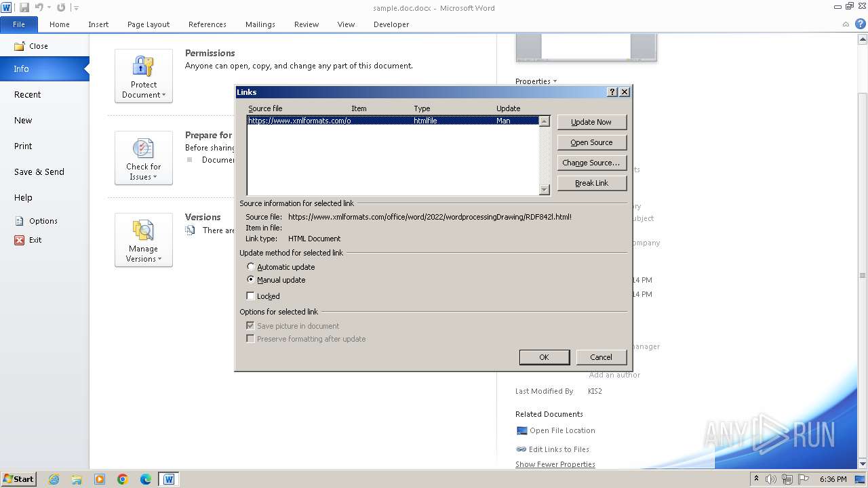Open Internet Explorer from the taskbar

(x=54, y=479)
